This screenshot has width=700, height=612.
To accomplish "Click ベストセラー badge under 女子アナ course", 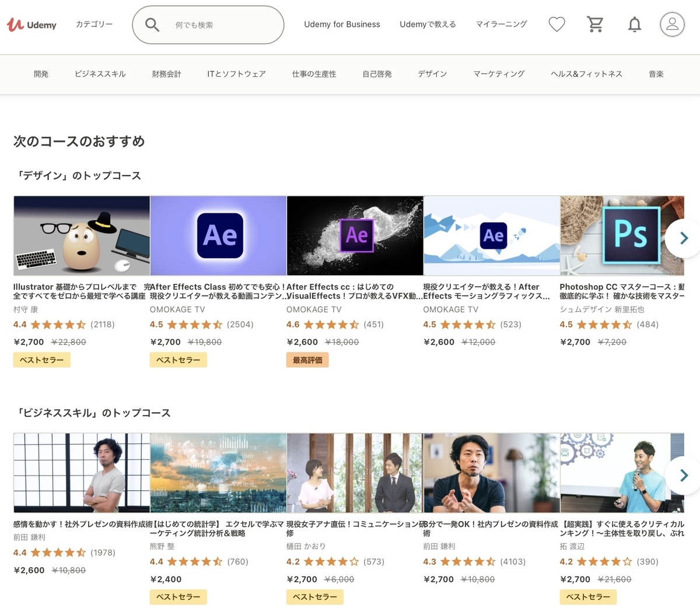I will 315,597.
